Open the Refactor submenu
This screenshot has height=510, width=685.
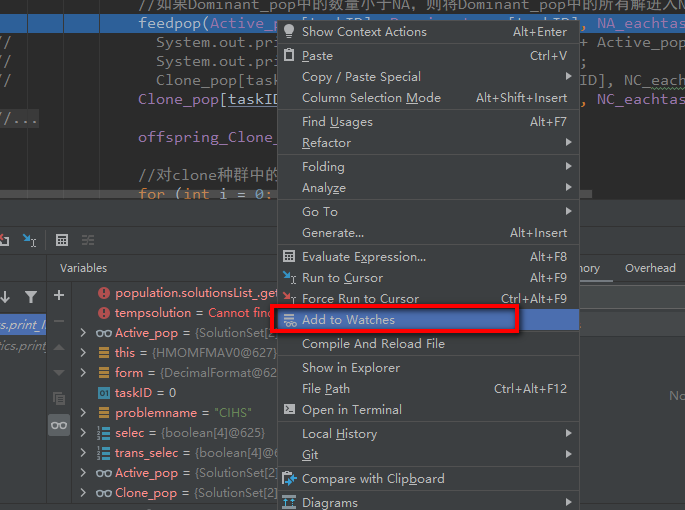pos(429,142)
